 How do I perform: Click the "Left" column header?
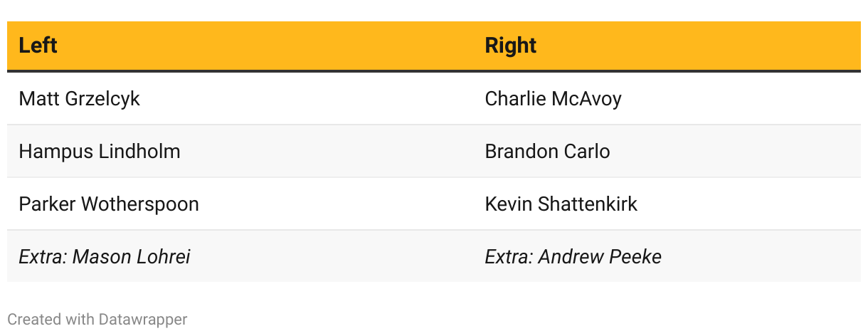[x=38, y=46]
